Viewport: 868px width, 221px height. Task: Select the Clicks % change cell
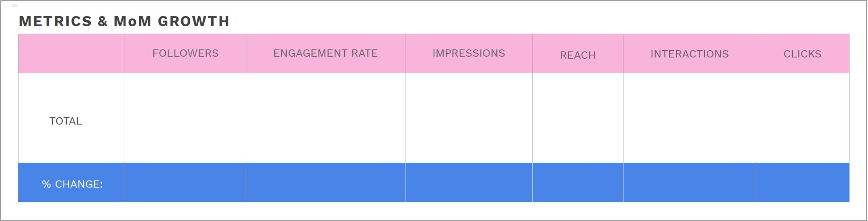pyautogui.click(x=802, y=182)
